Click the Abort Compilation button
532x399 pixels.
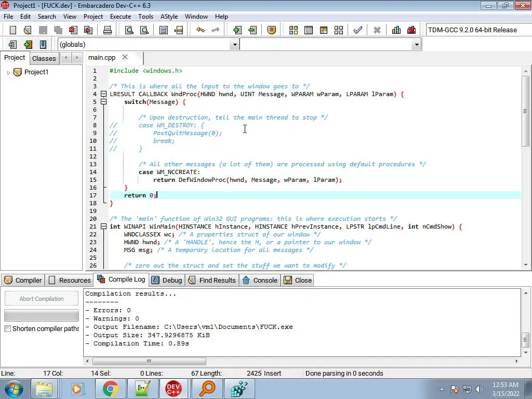(42, 299)
